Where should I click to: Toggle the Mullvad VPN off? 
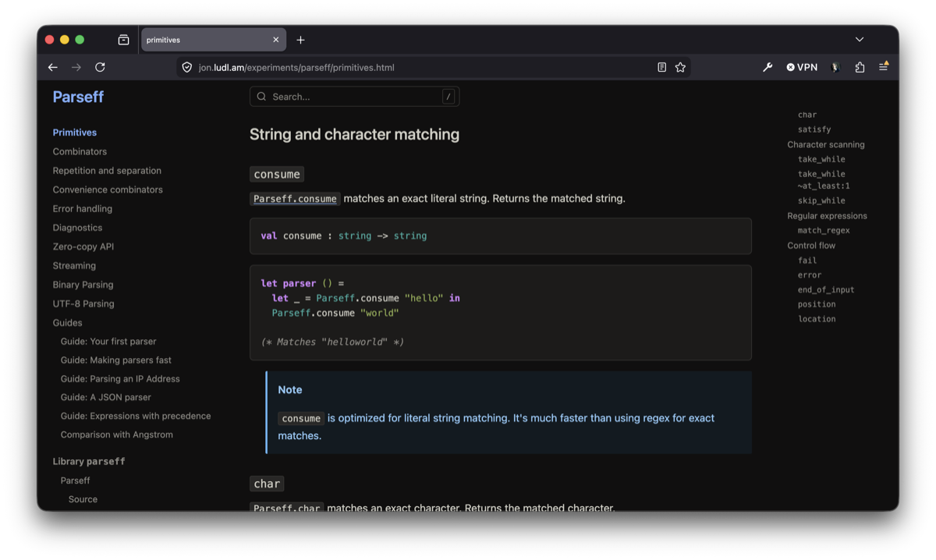tap(802, 67)
